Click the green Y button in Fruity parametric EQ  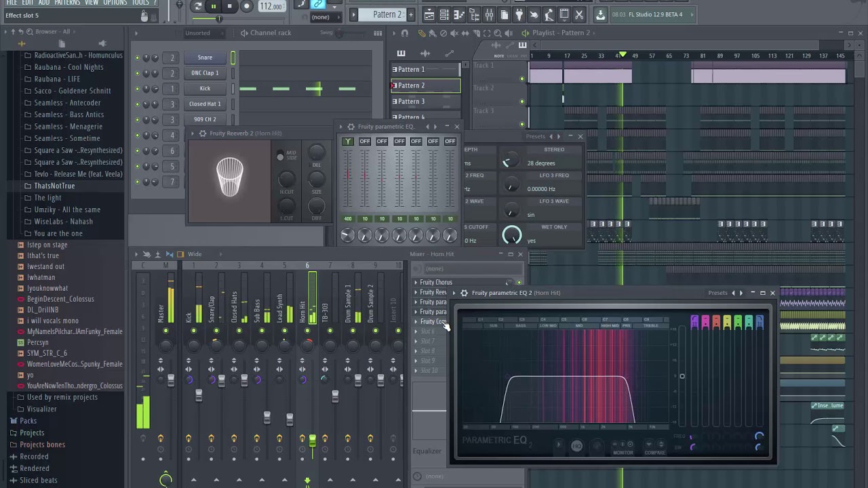click(347, 141)
